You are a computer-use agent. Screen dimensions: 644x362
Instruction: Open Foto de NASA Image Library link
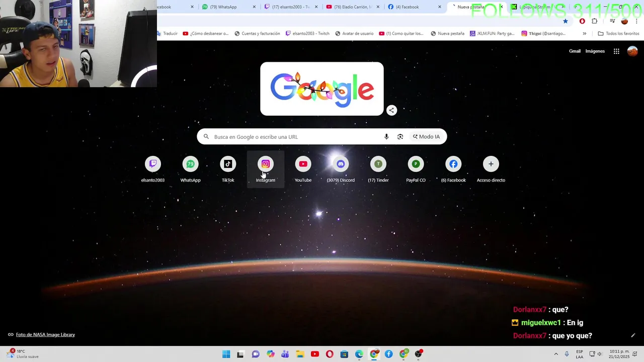45,335
